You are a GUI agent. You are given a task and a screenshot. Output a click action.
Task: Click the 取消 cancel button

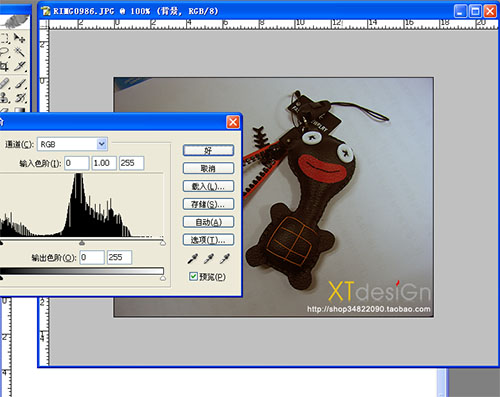(208, 168)
